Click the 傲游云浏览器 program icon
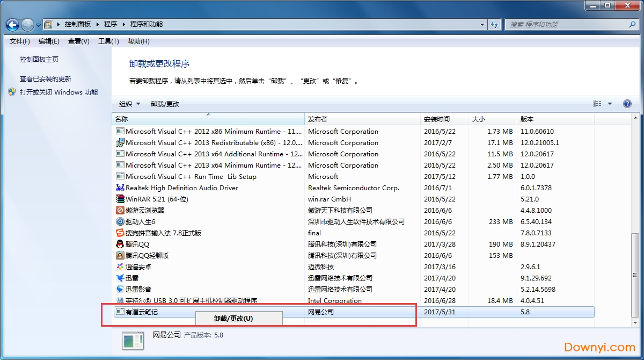 point(120,211)
